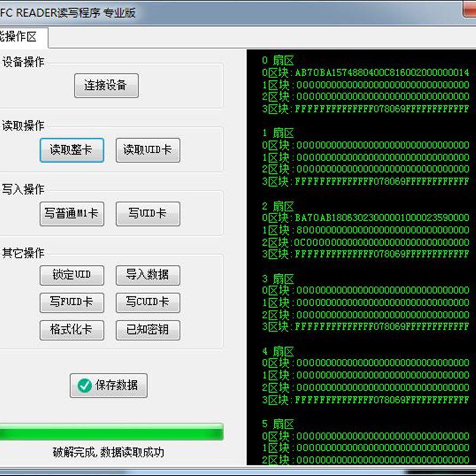Select sector 2 block 2 row starting 0C00
The height and width of the screenshot is (476, 476).
(x=365, y=242)
